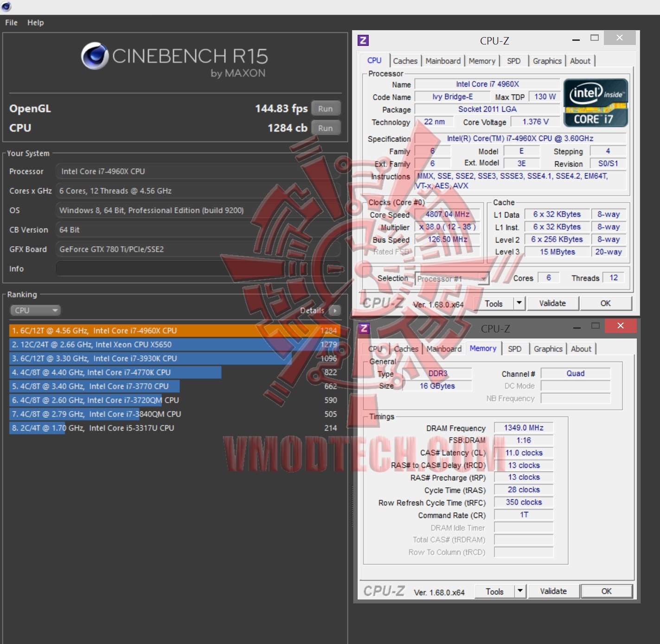Switch to the CPU tab in the lower CPU-Z window

(x=375, y=349)
